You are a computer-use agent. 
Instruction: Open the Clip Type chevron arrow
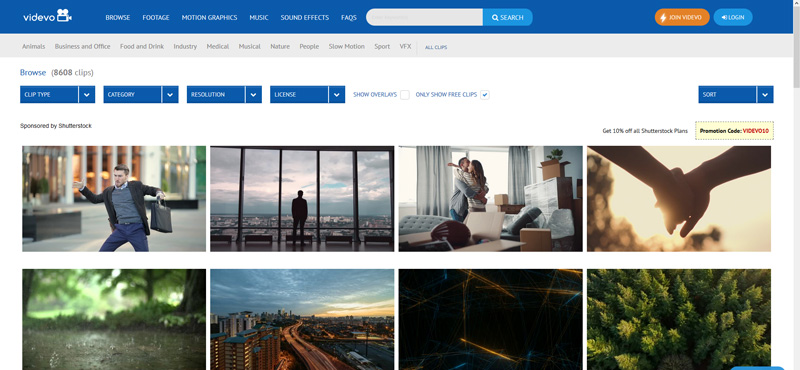click(87, 94)
